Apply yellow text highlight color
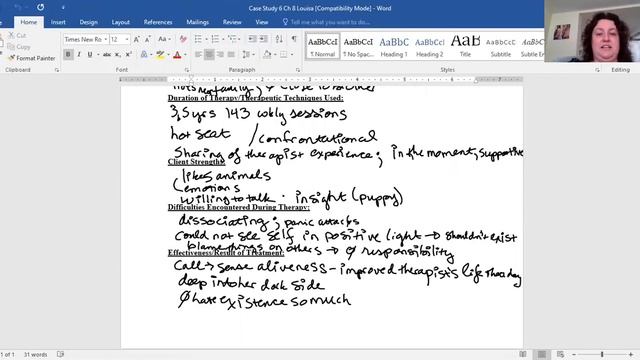Image resolution: width=640 pixels, height=360 pixels. [x=160, y=54]
